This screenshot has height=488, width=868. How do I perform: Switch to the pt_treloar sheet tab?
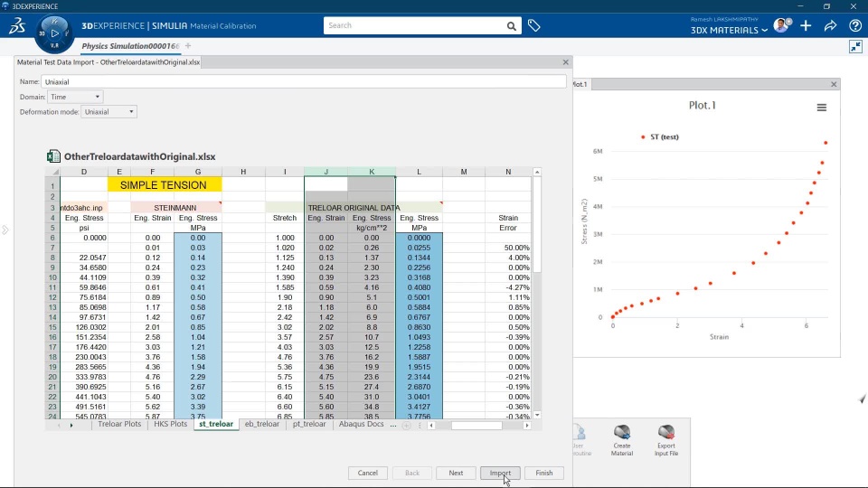[x=309, y=424]
